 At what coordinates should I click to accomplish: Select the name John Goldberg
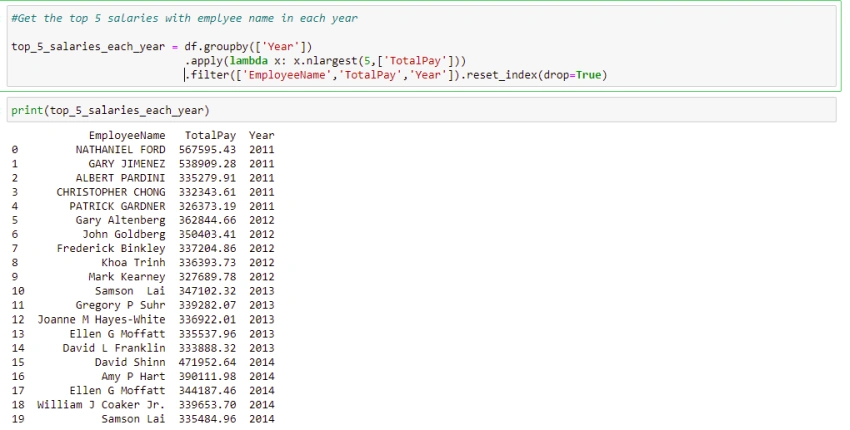(x=124, y=234)
